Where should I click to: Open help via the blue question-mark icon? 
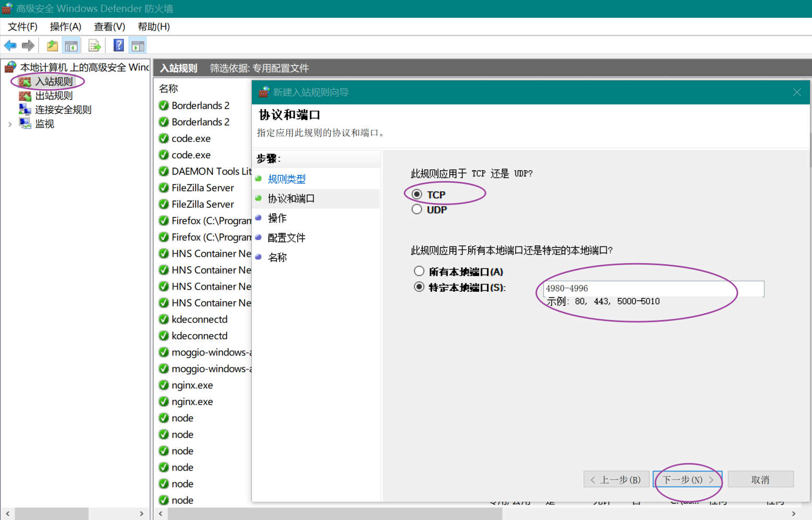[x=119, y=45]
